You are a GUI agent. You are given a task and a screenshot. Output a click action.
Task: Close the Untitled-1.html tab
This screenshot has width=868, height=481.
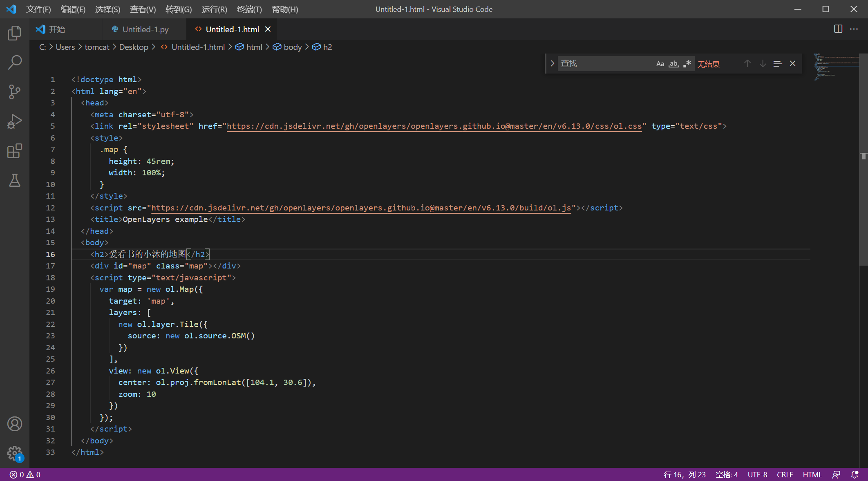tap(268, 29)
